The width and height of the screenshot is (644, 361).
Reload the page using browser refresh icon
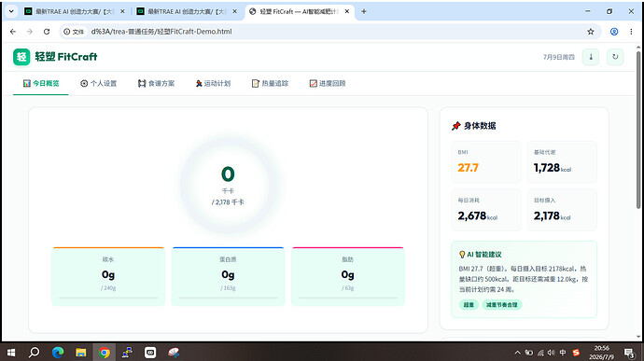click(47, 32)
